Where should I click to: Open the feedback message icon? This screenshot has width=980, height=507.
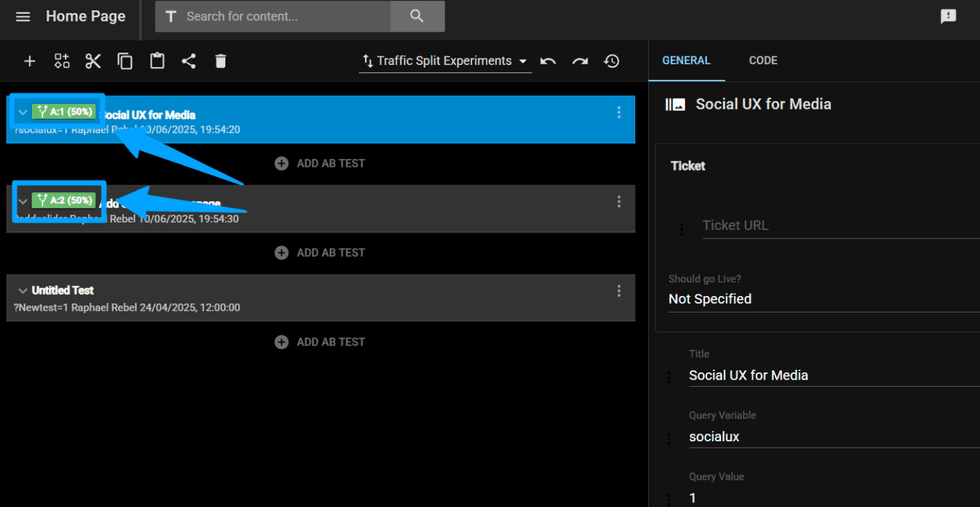948,17
